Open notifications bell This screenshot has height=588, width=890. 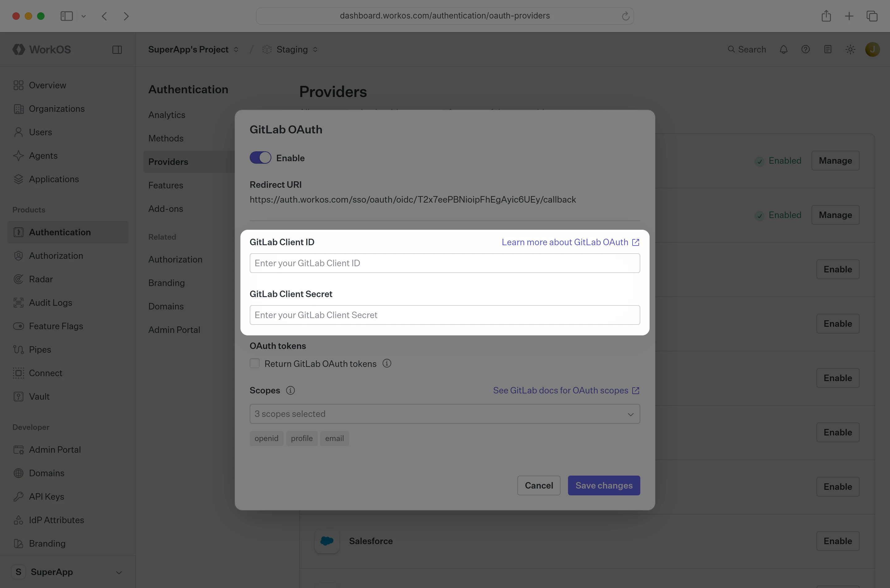(x=783, y=49)
